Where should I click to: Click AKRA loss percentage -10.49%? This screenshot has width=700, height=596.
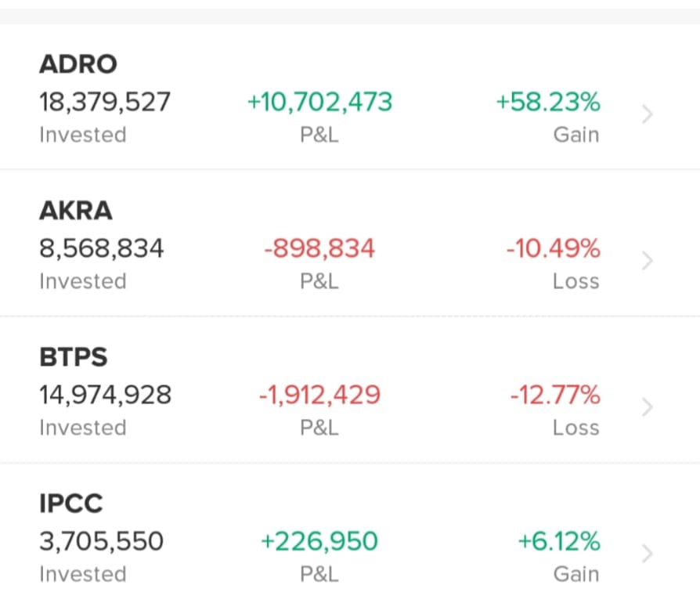click(553, 249)
